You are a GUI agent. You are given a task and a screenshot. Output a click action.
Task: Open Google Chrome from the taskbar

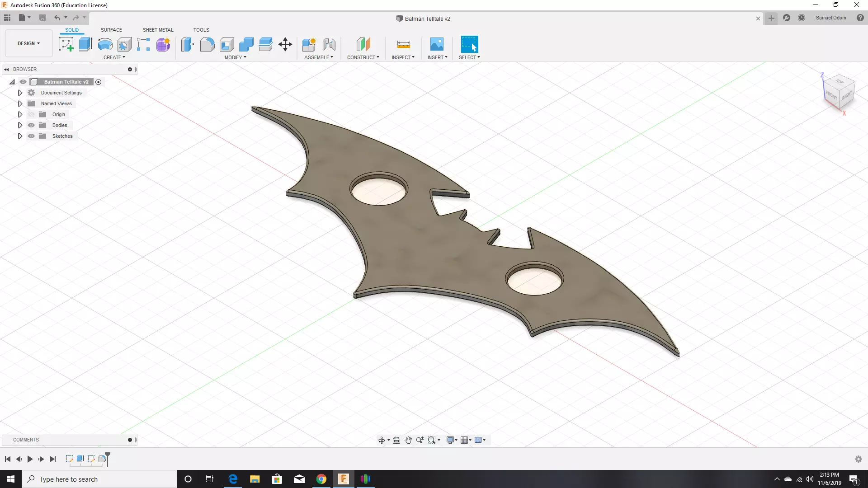pyautogui.click(x=321, y=479)
